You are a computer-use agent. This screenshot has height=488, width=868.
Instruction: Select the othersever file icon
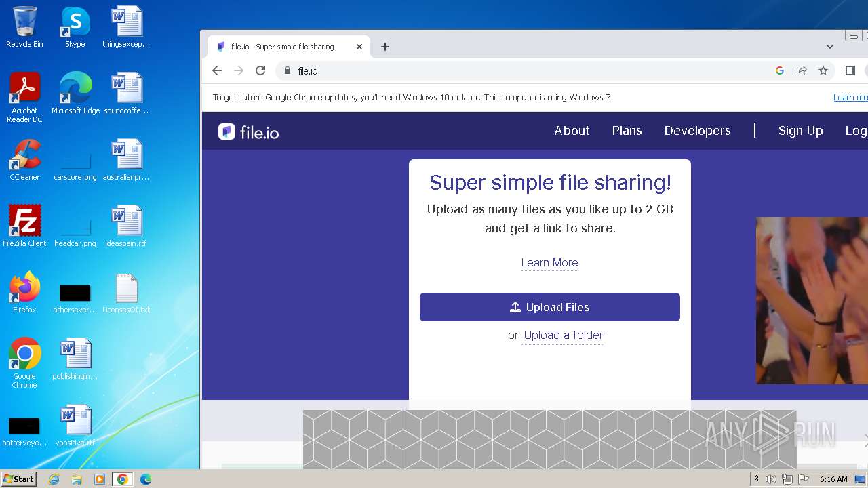[x=75, y=298]
